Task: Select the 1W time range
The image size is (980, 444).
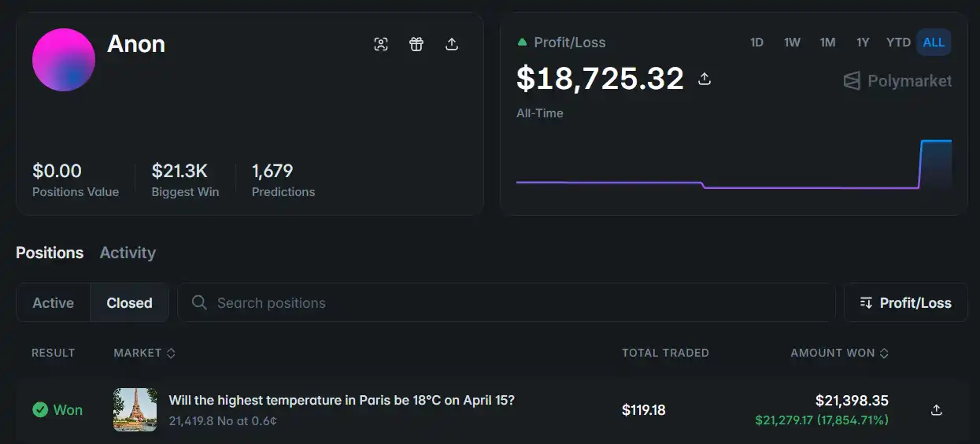Action: [x=792, y=43]
